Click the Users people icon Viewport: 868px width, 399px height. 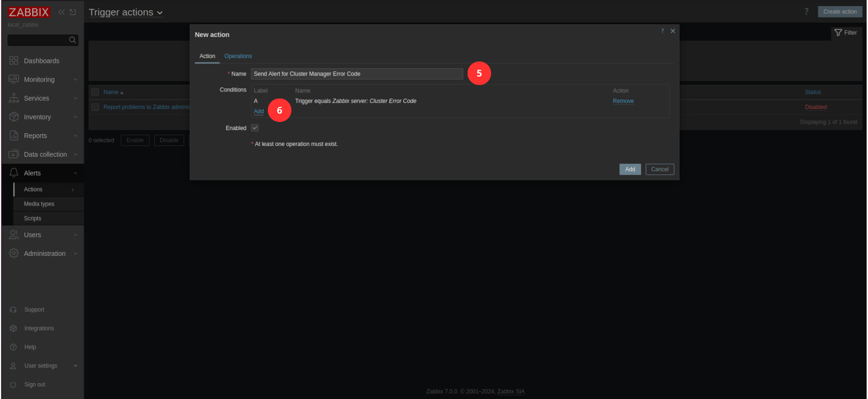(14, 235)
